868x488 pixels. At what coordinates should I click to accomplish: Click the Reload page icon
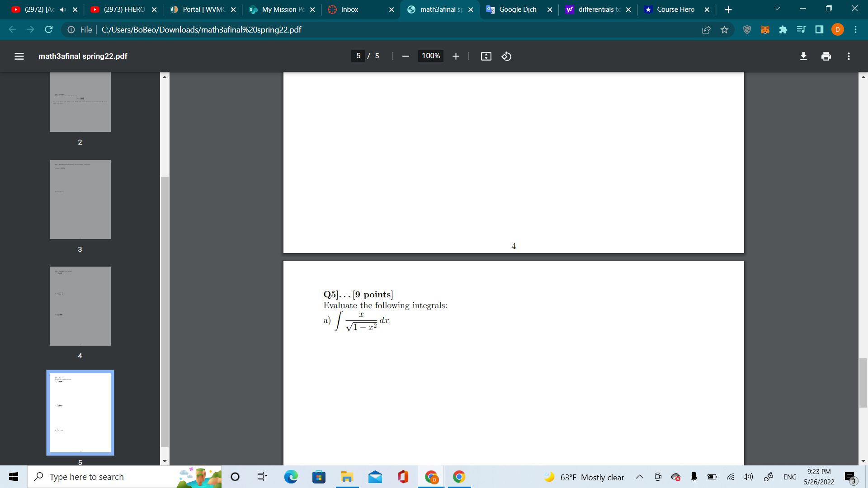48,29
